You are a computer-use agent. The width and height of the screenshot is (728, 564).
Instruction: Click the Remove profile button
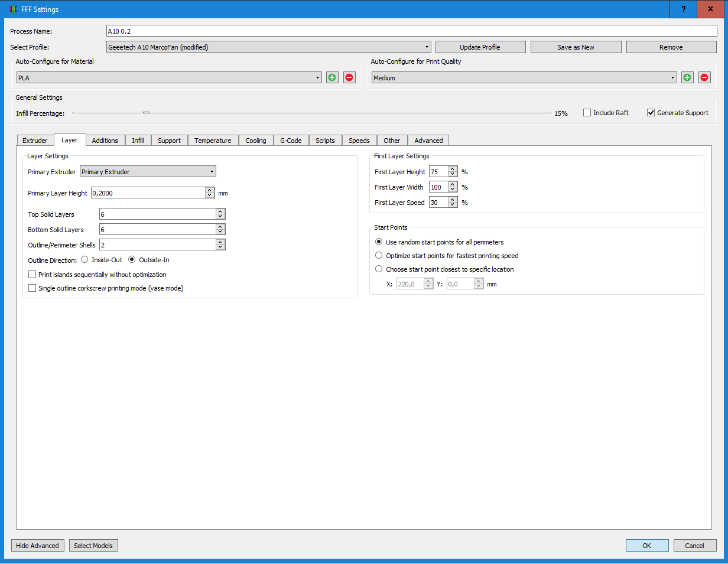671,47
